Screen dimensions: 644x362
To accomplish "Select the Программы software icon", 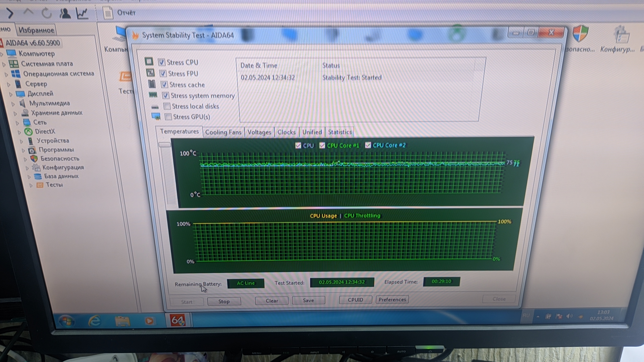I will click(32, 150).
